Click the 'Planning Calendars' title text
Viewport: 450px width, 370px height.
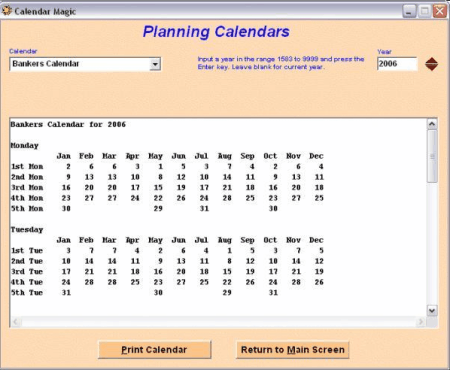(x=216, y=32)
